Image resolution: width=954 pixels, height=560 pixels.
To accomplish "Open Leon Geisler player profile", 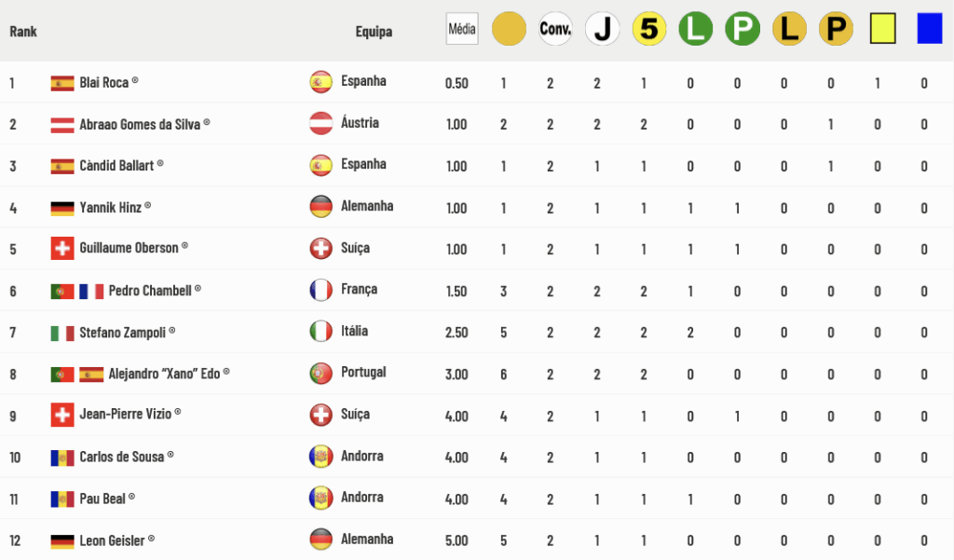I will (112, 540).
